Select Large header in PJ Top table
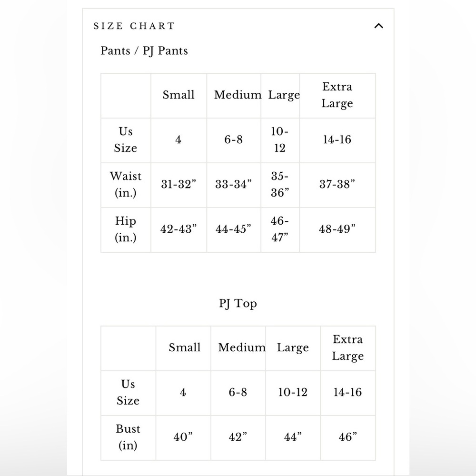The width and height of the screenshot is (476, 476). pos(293,347)
